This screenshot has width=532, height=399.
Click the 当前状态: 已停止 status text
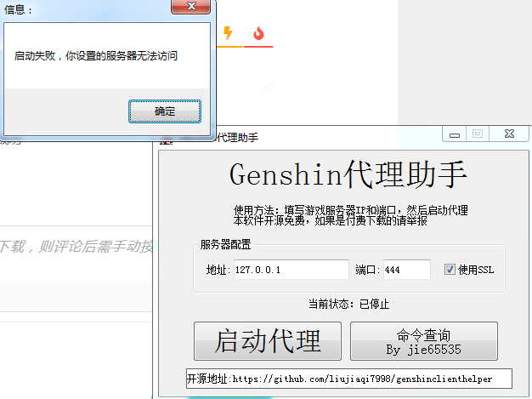tap(351, 304)
